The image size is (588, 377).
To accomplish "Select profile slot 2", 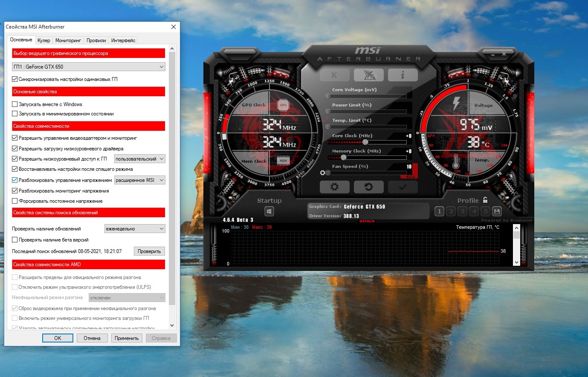I will 451,211.
